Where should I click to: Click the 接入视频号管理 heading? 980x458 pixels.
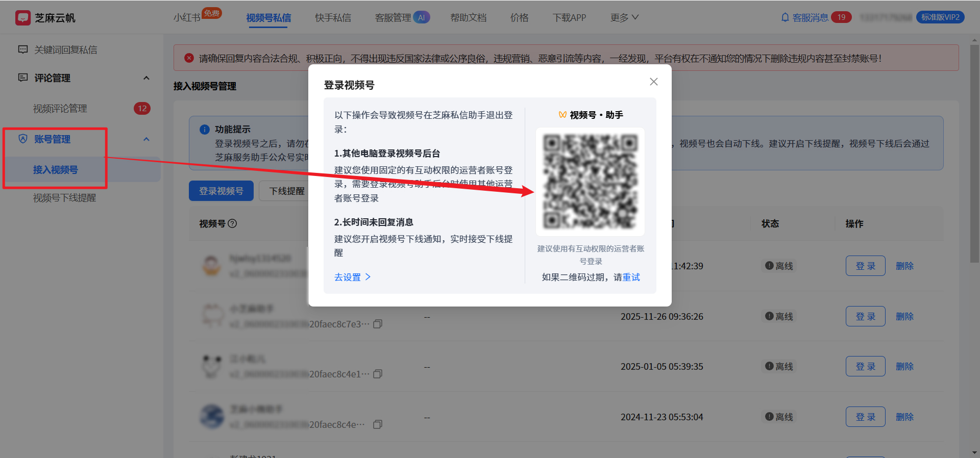[x=205, y=86]
